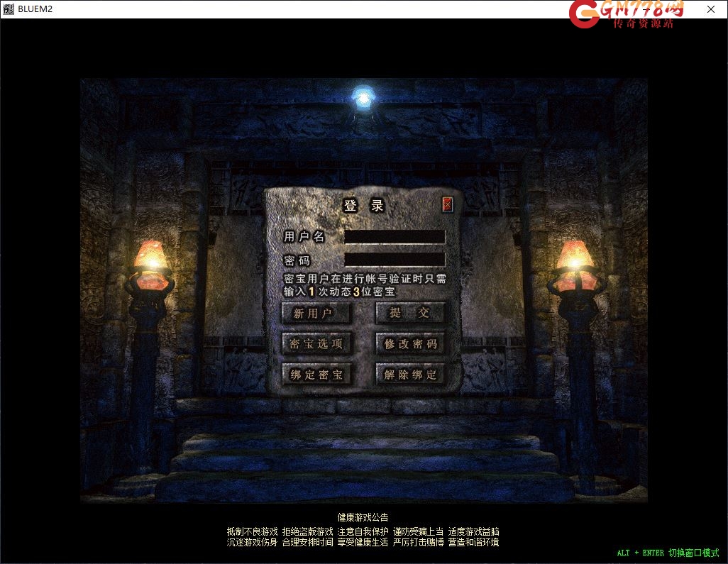
Task: Click the 享受健康生活 notice text
Action: point(363,542)
